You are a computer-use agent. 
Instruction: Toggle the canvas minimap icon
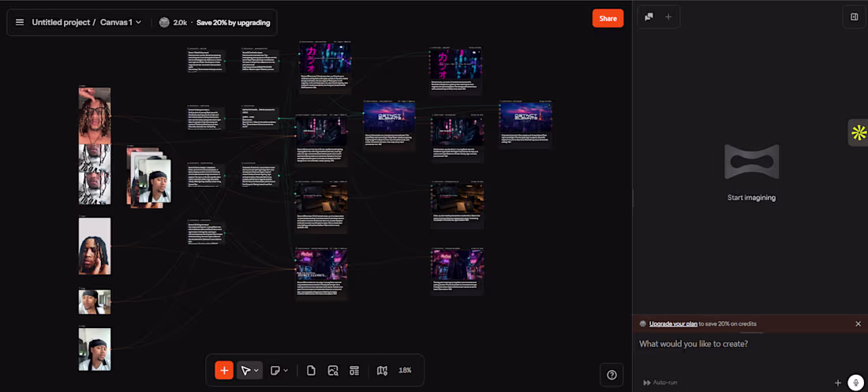pos(382,371)
